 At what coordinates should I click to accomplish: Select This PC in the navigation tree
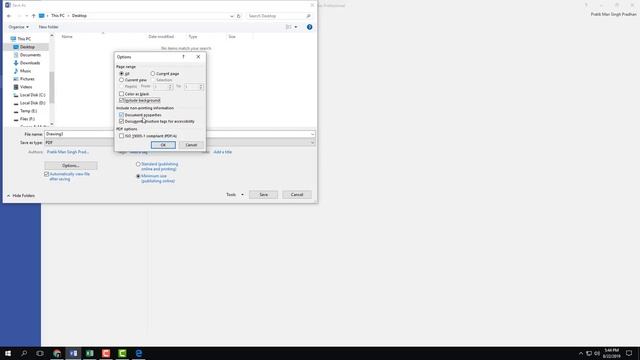pyautogui.click(x=24, y=39)
